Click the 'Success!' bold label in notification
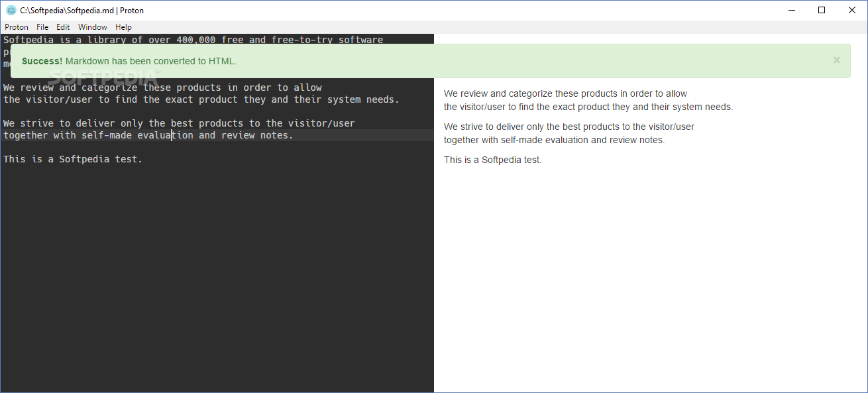868x393 pixels. click(x=42, y=61)
